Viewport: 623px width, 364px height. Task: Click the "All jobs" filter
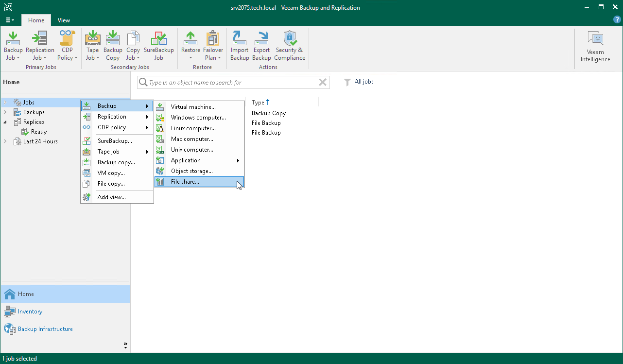pos(363,82)
